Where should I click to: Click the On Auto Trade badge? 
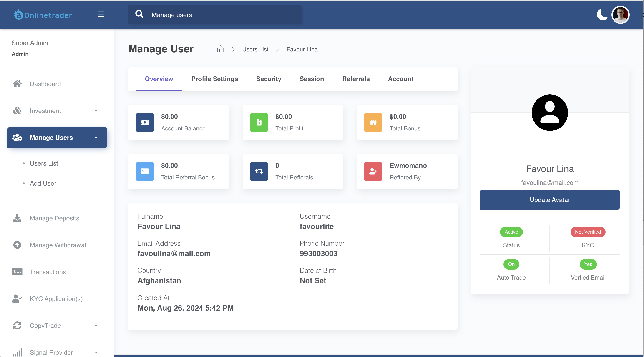point(511,264)
